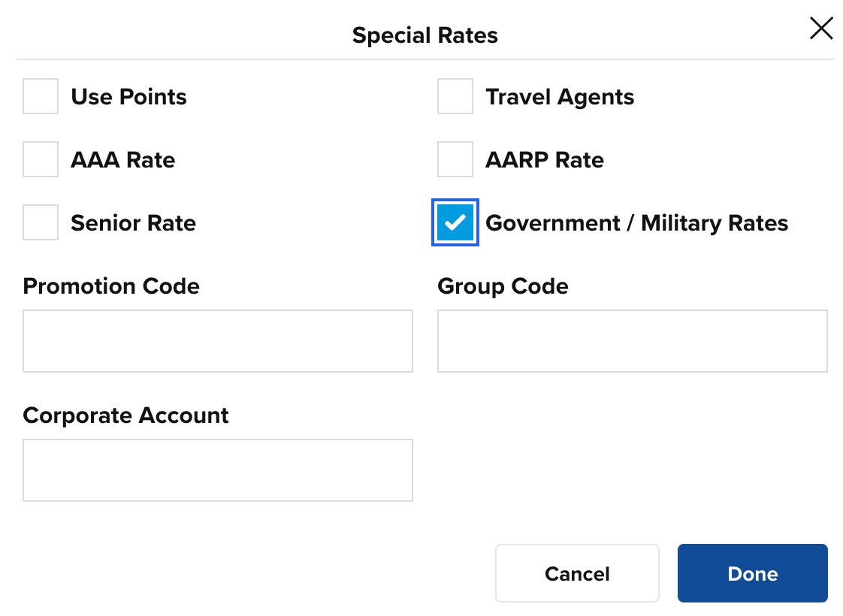843x616 pixels.
Task: Check the AAA Rate option
Action: 40,159
